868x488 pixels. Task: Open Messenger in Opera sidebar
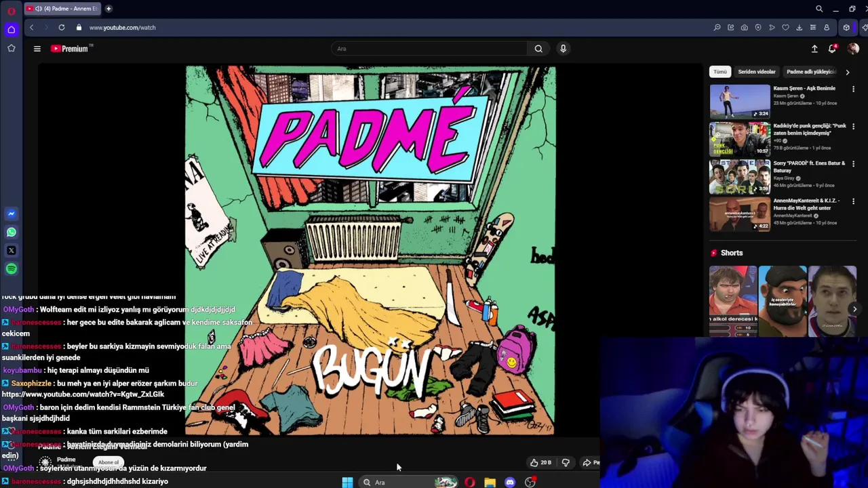(11, 213)
